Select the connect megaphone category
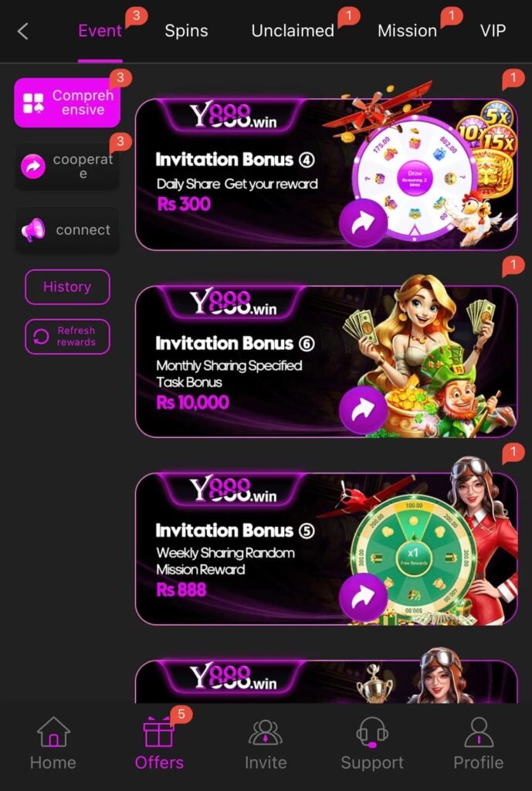 point(67,230)
